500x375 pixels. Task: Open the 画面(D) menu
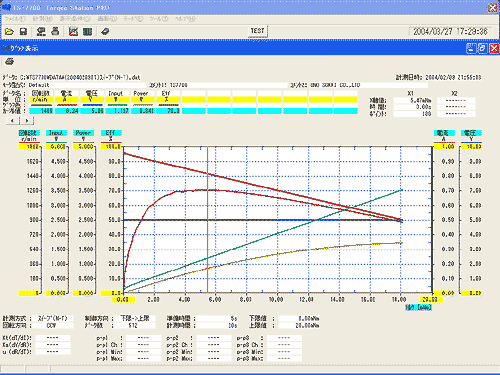(107, 19)
